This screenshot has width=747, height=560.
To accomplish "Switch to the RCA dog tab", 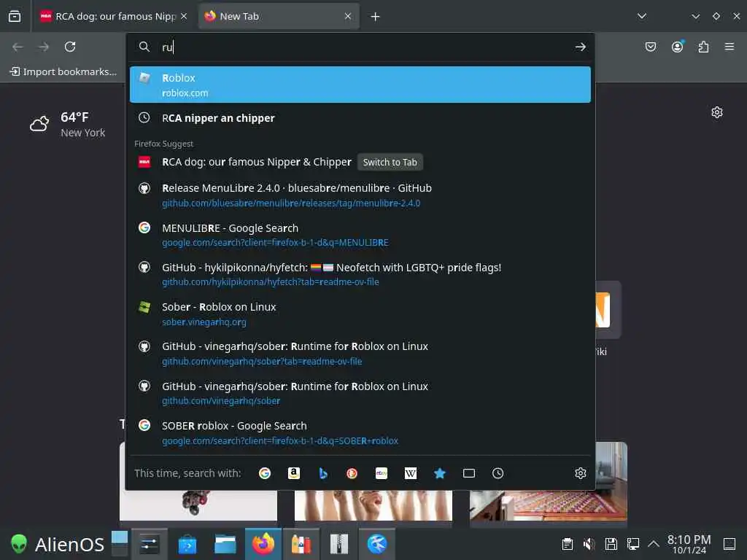I will [115, 16].
